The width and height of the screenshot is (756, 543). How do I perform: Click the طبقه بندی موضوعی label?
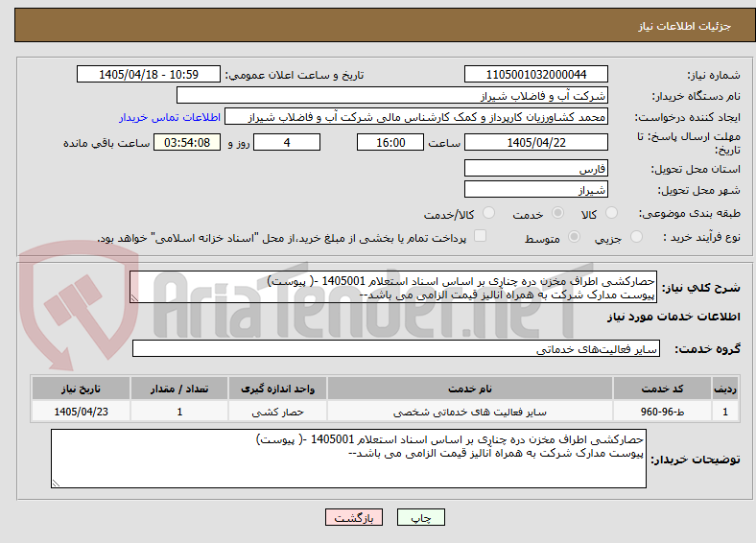point(690,213)
